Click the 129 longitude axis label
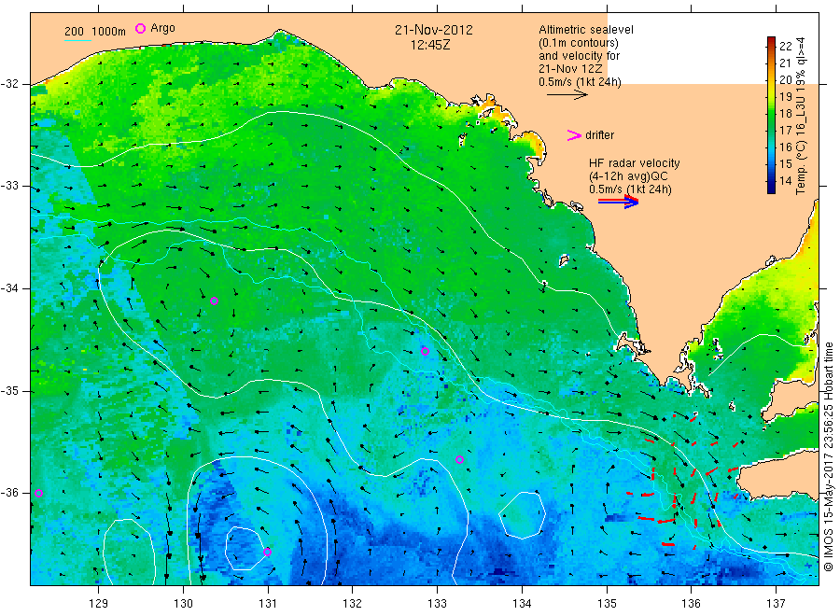 click(99, 604)
